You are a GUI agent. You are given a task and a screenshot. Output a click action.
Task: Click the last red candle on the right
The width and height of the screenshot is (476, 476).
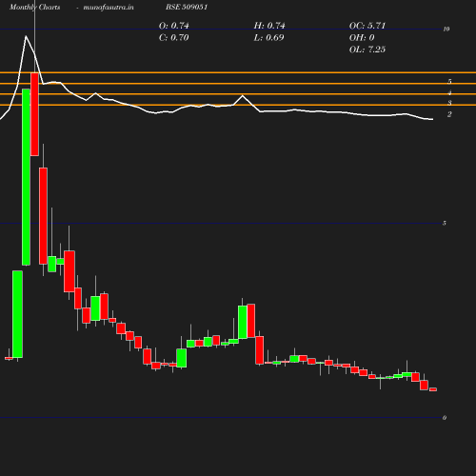[433, 389]
